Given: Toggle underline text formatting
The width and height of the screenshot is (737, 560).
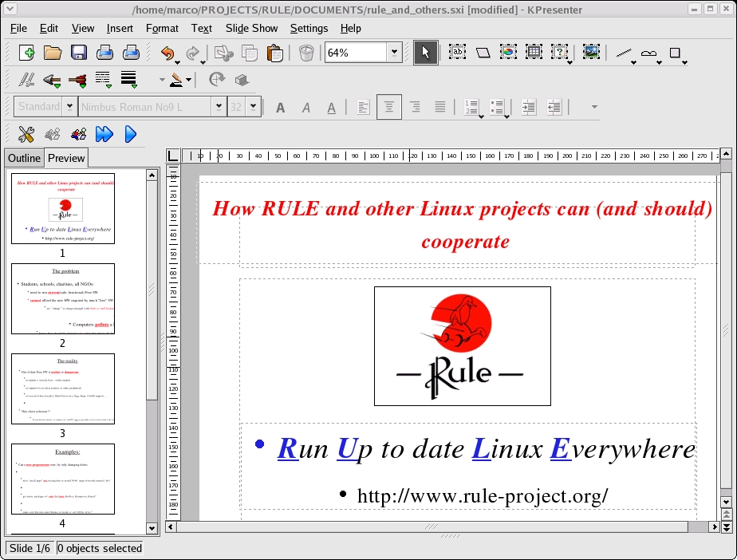Looking at the screenshot, I should point(331,108).
